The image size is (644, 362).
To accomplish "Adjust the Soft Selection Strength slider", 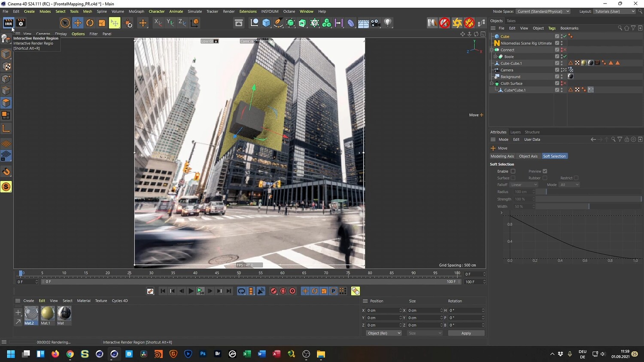I will point(589,199).
